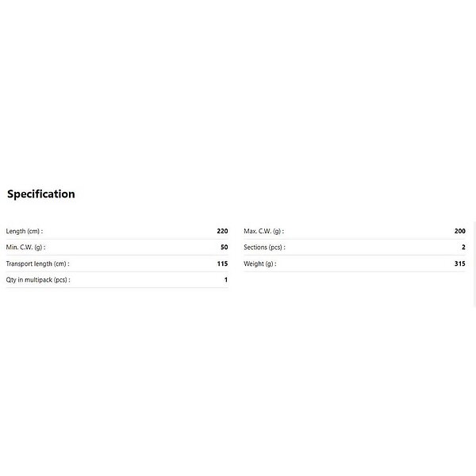Click the Sections (pcs) label
Image resolution: width=476 pixels, height=476 pixels.
point(264,248)
